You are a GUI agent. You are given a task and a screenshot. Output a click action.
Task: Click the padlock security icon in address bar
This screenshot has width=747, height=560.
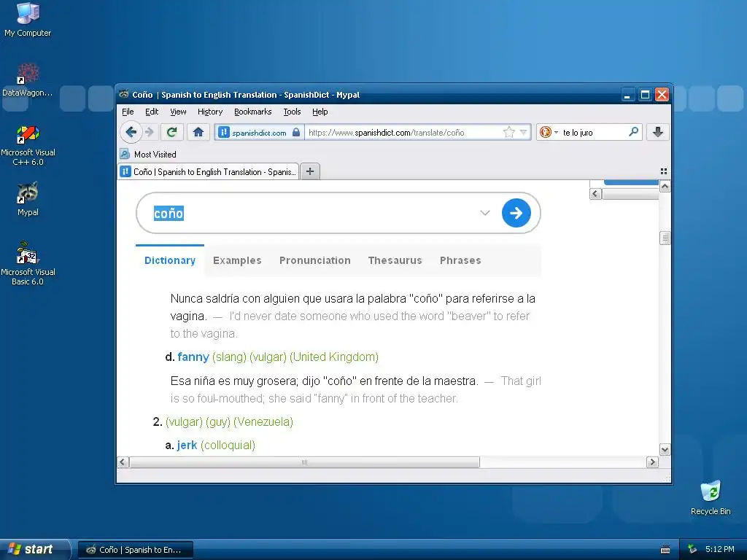[x=296, y=132]
